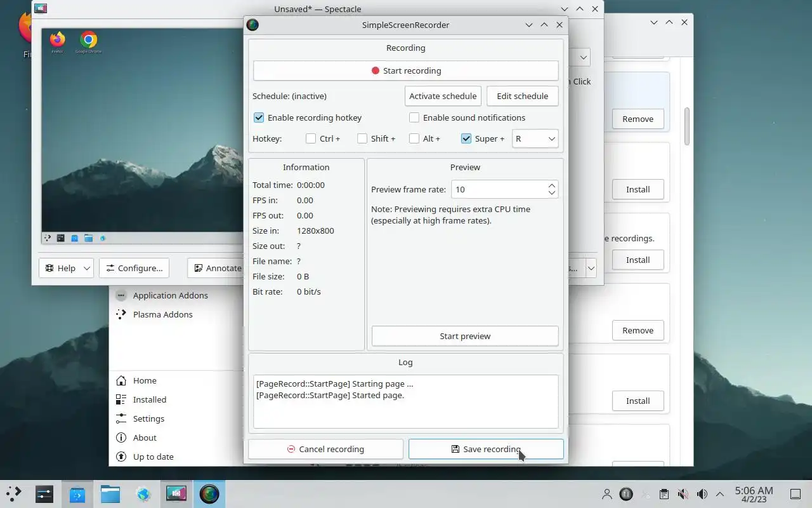This screenshot has width=812, height=508.
Task: Expand hidden system tray icons arrow
Action: (x=720, y=494)
